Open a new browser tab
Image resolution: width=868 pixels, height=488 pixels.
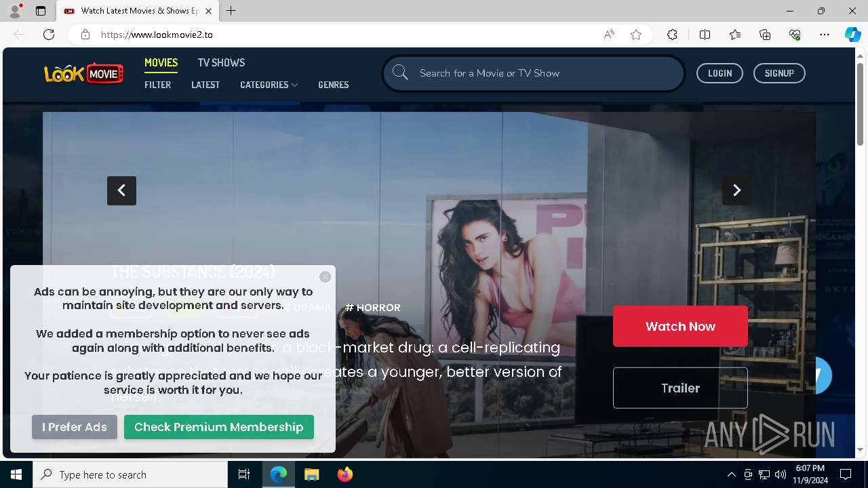pyautogui.click(x=231, y=11)
